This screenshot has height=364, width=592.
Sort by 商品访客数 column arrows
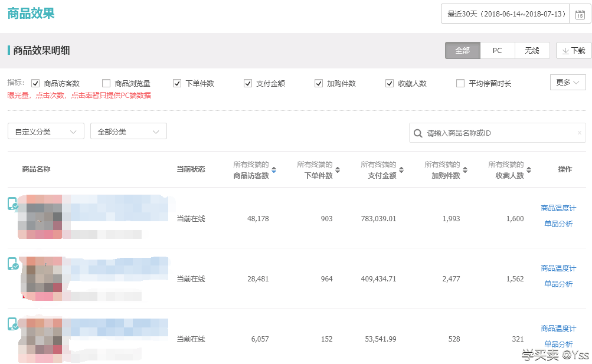pos(274,170)
